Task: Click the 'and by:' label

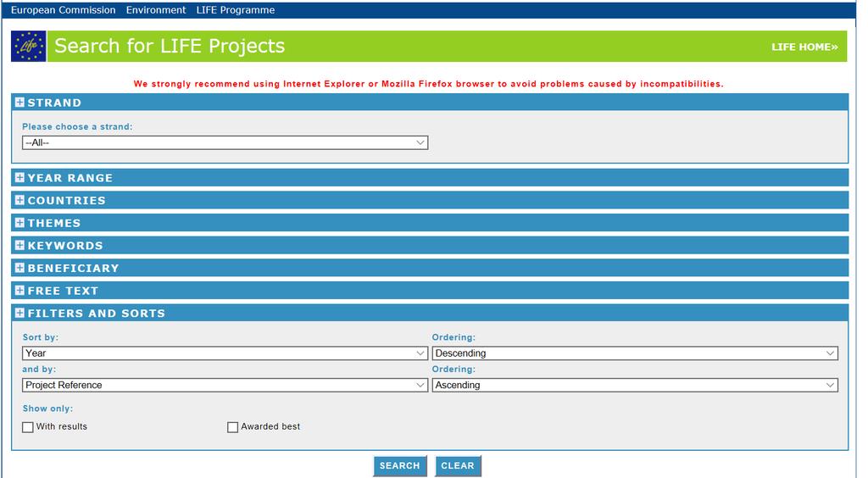Action: point(39,369)
